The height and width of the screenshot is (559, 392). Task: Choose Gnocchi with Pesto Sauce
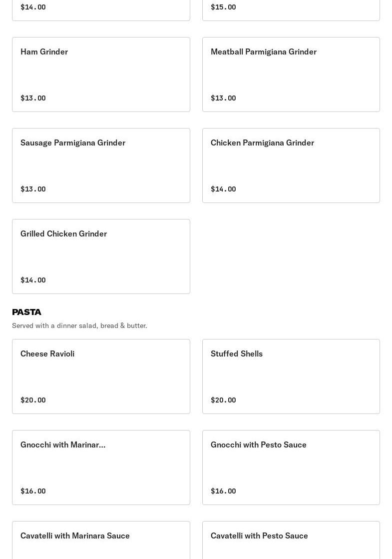coord(291,467)
